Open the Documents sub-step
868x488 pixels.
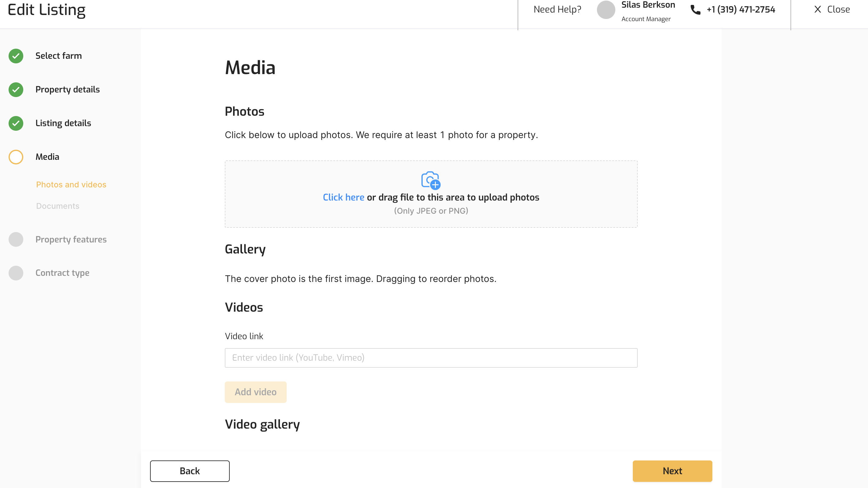click(58, 206)
